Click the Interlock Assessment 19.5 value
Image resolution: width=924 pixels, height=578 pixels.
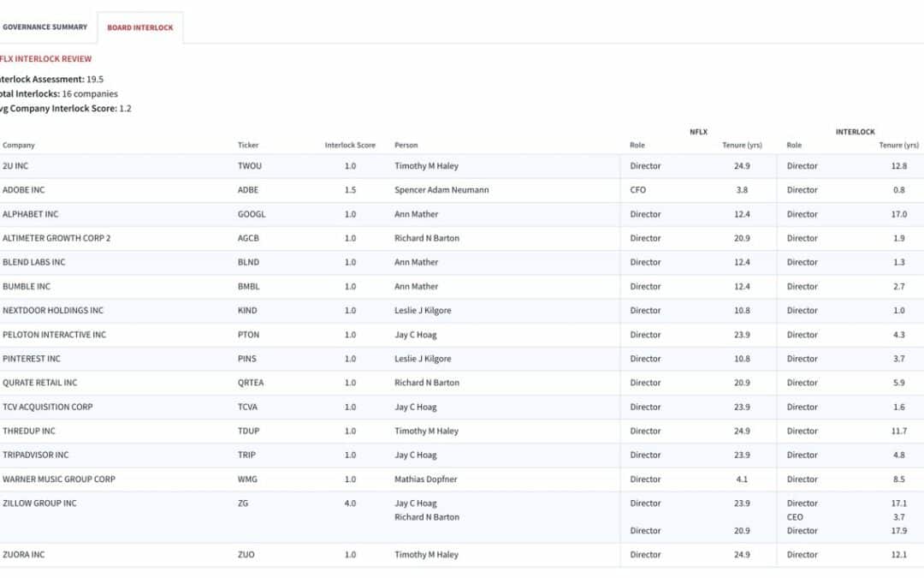(x=95, y=79)
